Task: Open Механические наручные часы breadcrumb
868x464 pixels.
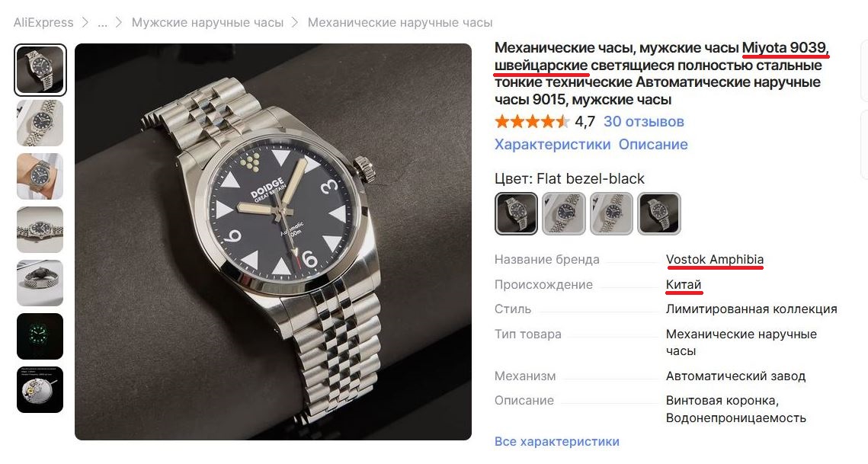Action: [399, 23]
